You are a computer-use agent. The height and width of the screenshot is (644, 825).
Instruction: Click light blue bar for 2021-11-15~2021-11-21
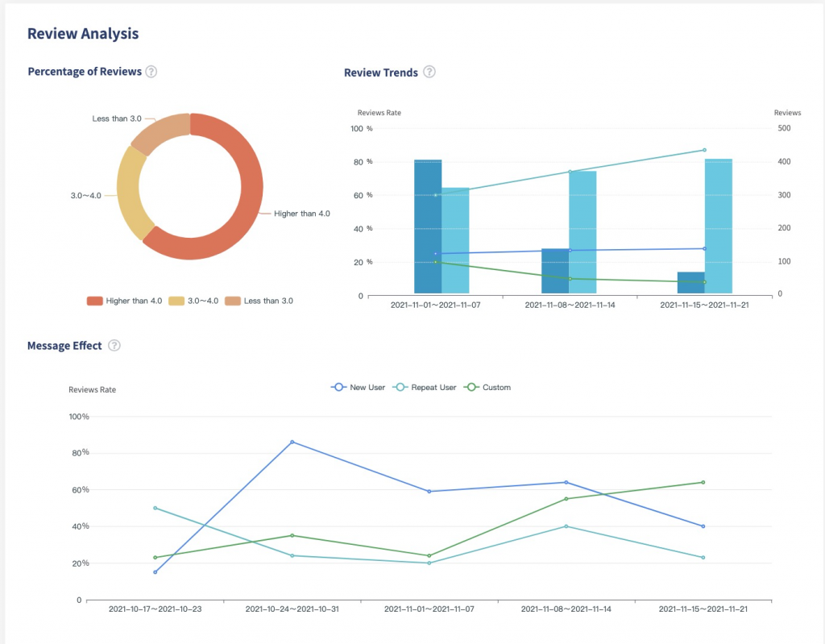719,226
